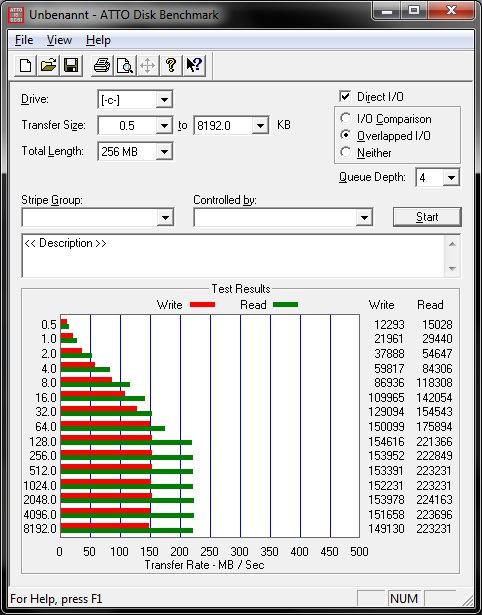Image resolution: width=482 pixels, height=615 pixels.
Task: Click write value 12293
Action: click(x=389, y=325)
